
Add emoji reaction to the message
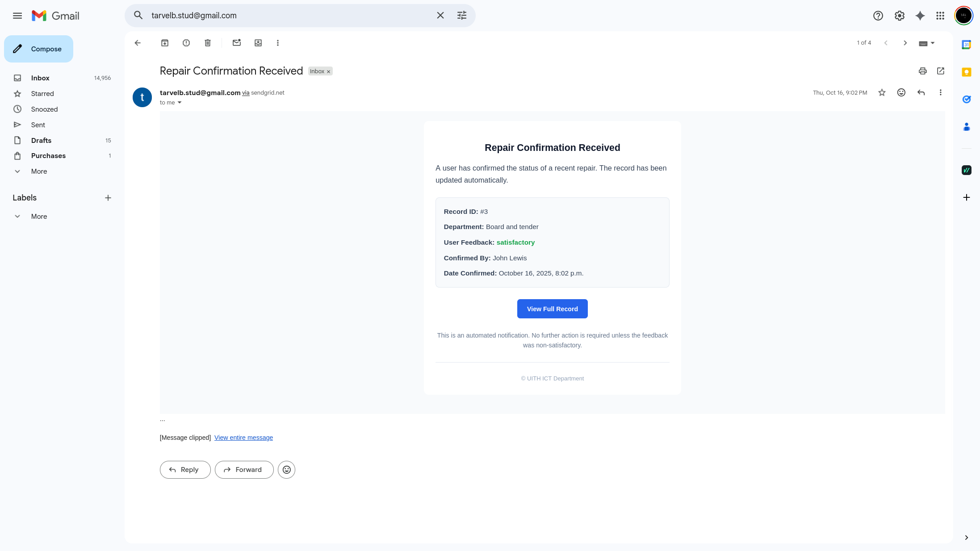point(901,92)
